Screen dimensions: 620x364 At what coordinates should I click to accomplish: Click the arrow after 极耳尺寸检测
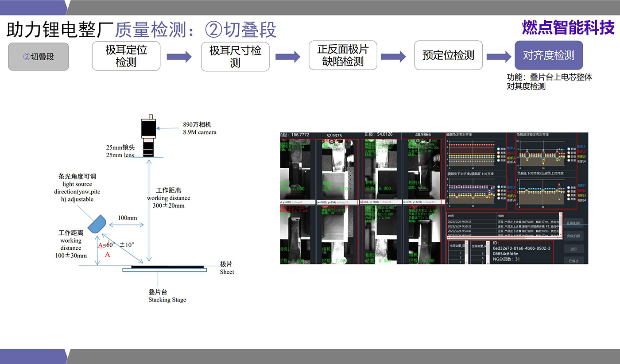tap(288, 57)
